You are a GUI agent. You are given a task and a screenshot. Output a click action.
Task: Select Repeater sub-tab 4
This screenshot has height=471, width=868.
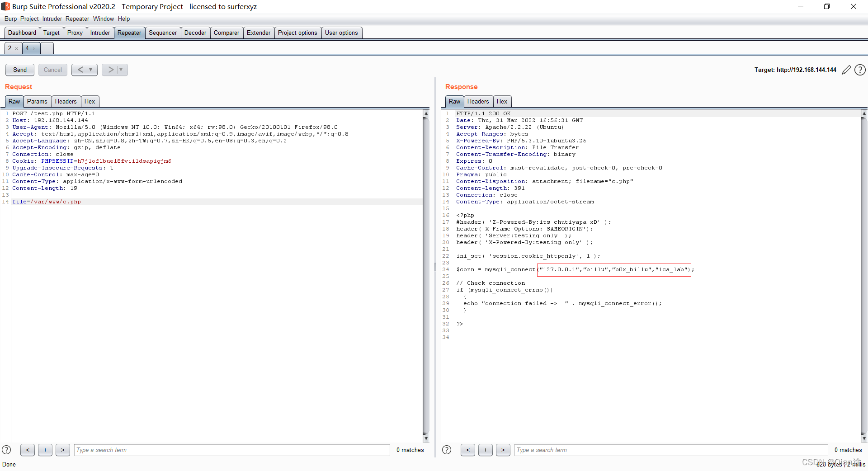point(27,48)
